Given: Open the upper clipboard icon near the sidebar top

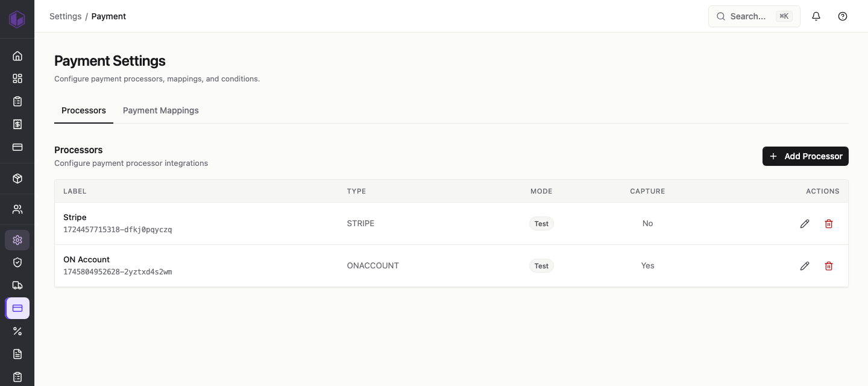Looking at the screenshot, I should point(17,101).
